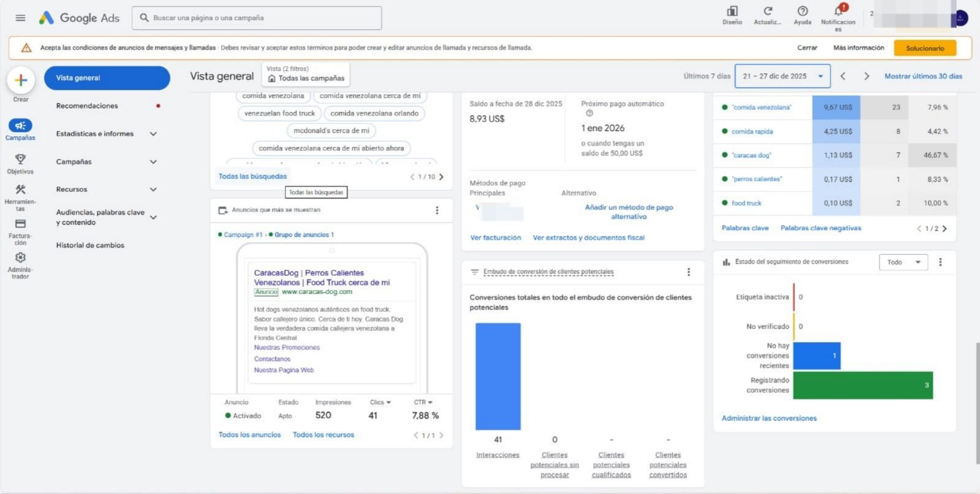Click Ver facturación link
The width and height of the screenshot is (980, 494).
(496, 238)
